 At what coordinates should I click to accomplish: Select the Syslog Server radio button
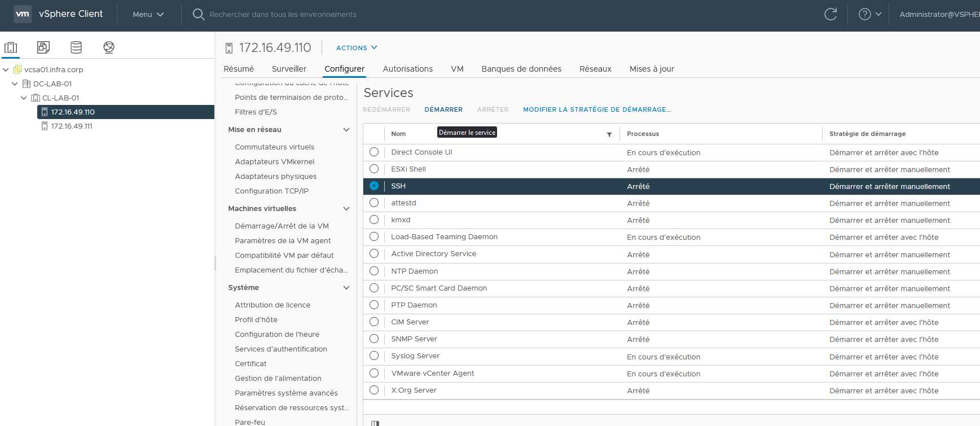click(374, 355)
